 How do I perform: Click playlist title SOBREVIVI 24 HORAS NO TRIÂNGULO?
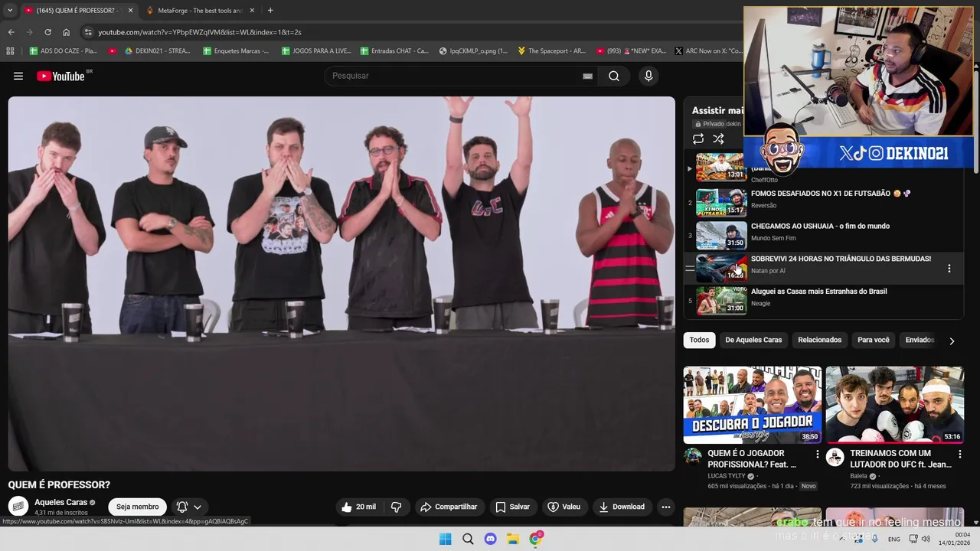point(841,259)
